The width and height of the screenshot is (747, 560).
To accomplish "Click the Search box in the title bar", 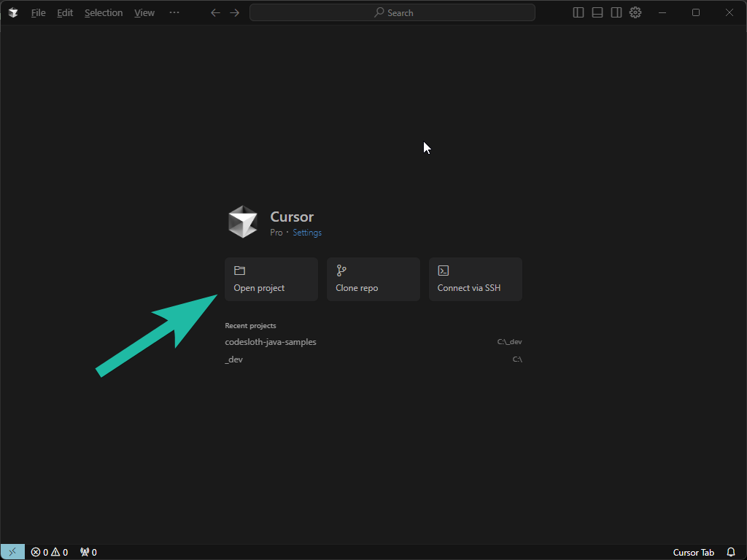I will (392, 13).
